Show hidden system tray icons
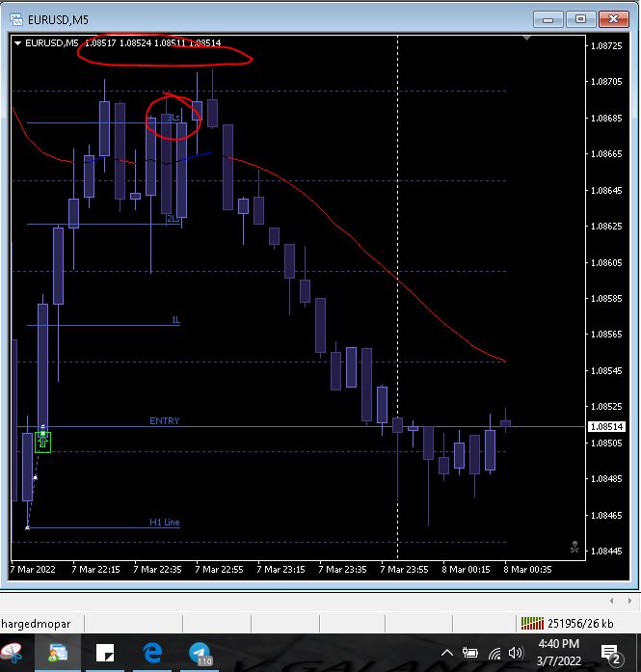 447,653
